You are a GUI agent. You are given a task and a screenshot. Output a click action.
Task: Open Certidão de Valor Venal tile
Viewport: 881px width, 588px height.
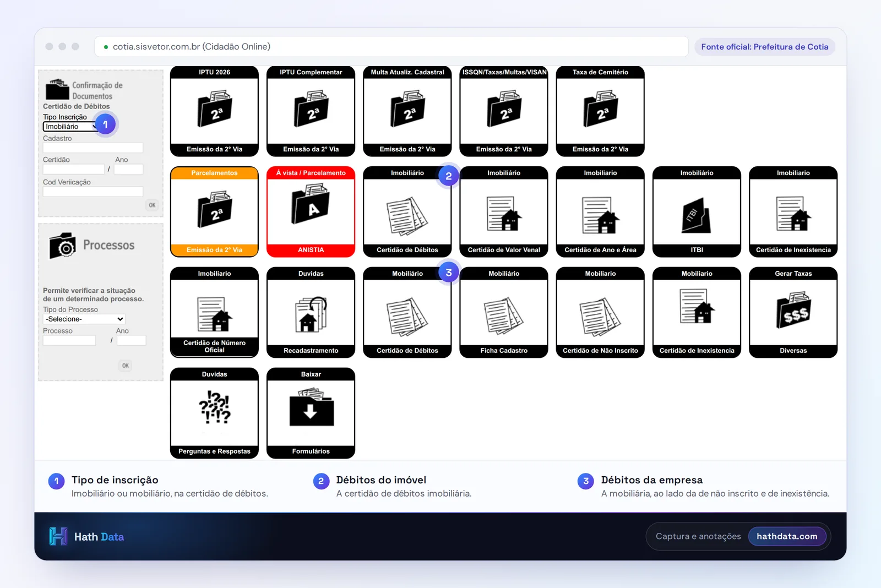504,212
